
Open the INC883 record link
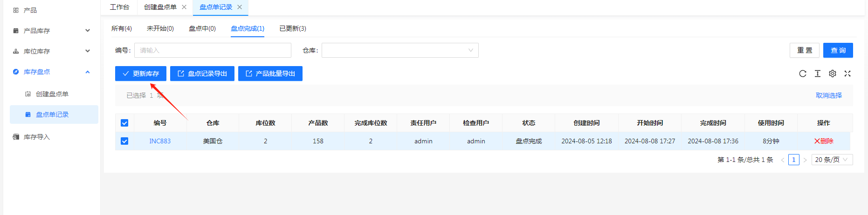160,141
